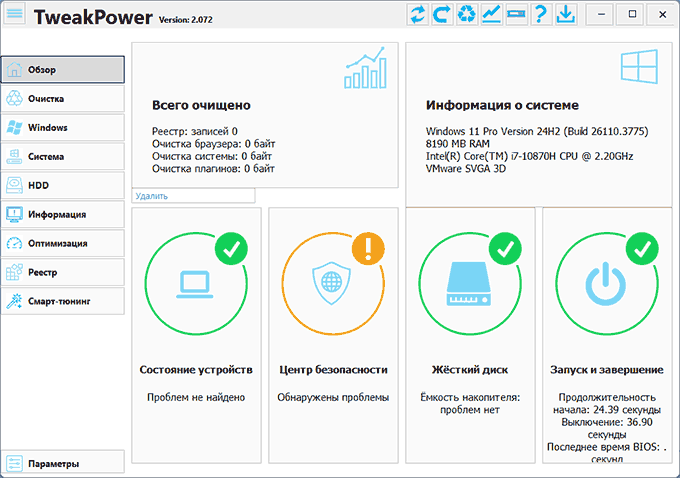The height and width of the screenshot is (478, 680).
Task: Switch to the Windows section
Action: click(x=63, y=128)
